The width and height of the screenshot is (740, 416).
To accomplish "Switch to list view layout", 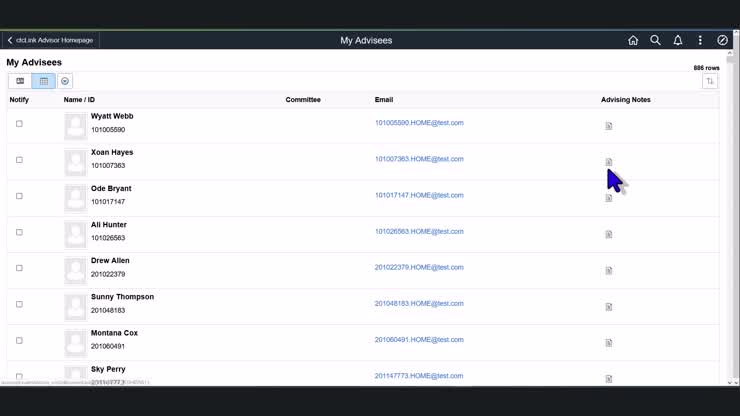I will click(x=20, y=81).
